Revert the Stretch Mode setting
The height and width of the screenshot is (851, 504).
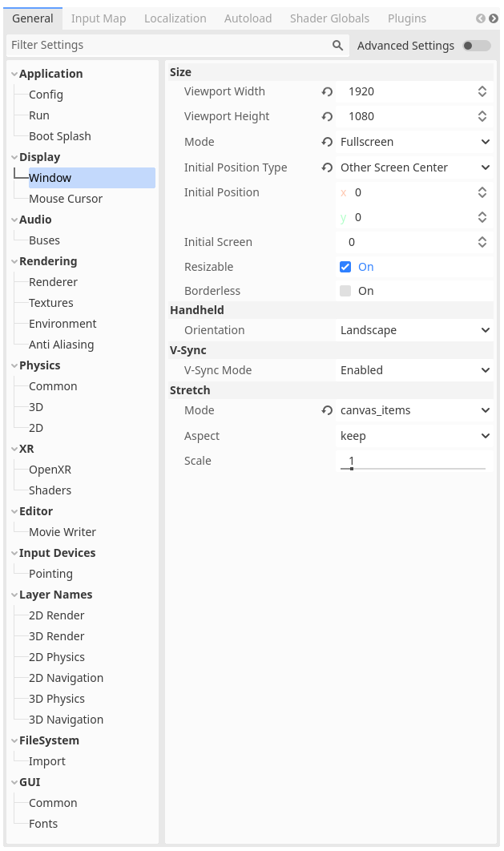click(x=327, y=411)
